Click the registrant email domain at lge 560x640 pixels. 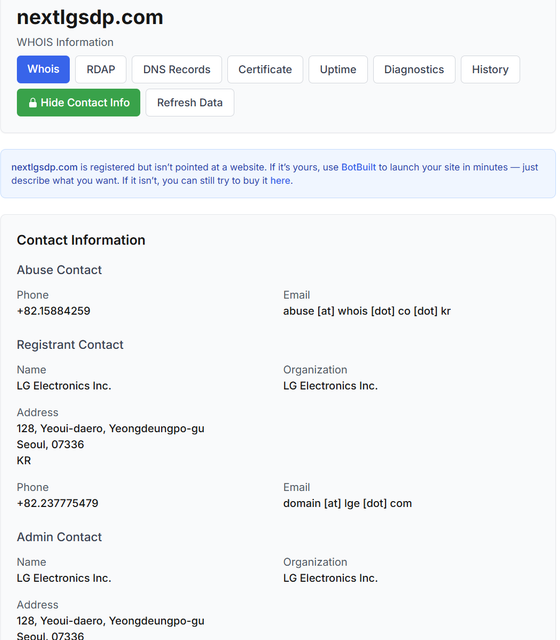tap(347, 503)
